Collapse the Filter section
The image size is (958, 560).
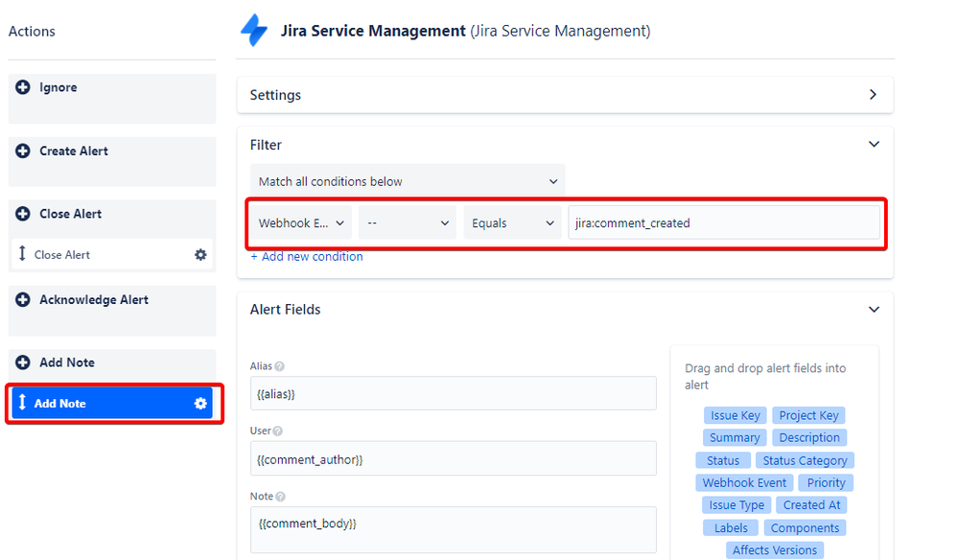tap(875, 144)
